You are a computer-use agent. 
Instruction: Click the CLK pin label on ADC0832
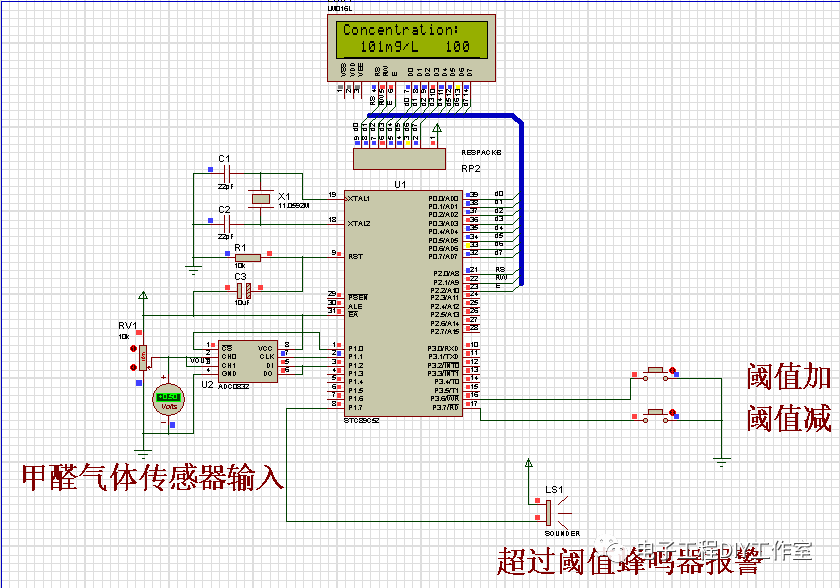[267, 357]
